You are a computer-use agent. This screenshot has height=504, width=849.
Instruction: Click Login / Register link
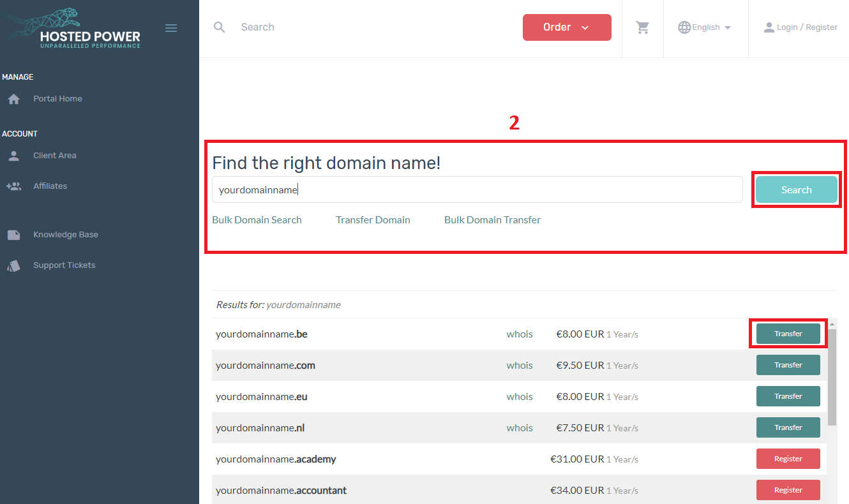click(807, 27)
